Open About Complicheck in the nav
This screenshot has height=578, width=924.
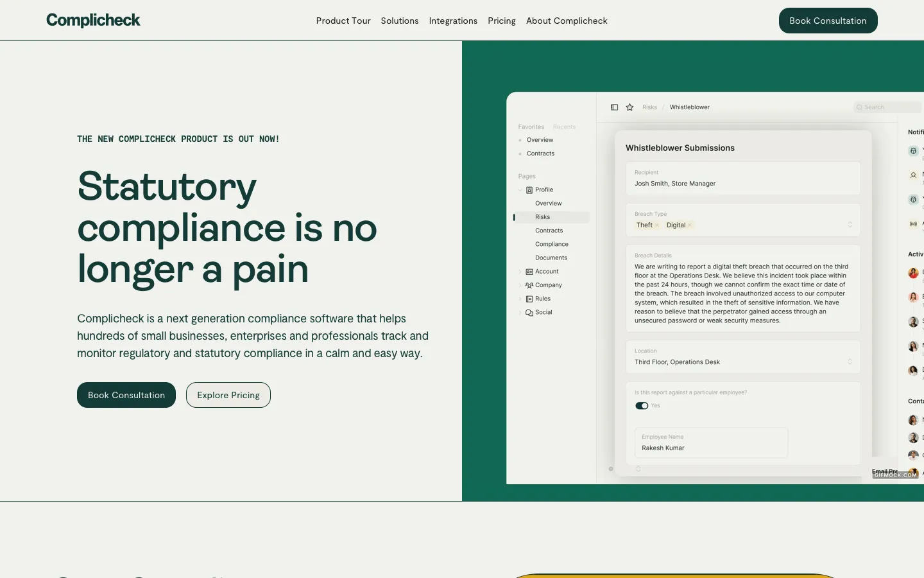click(x=567, y=21)
